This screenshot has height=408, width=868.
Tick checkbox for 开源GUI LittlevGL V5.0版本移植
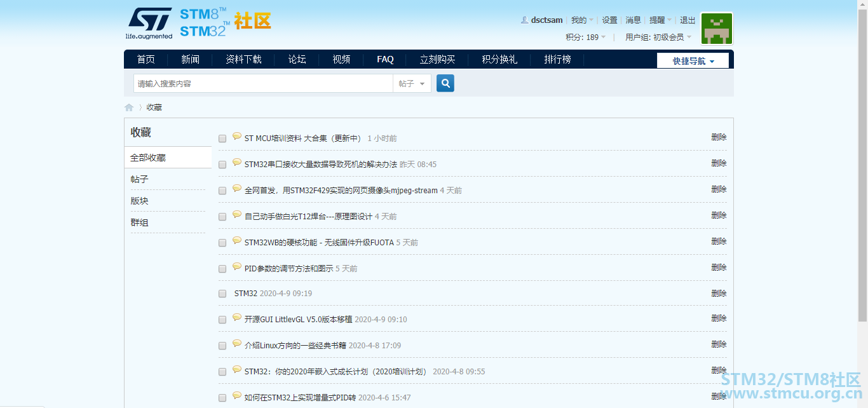pos(222,320)
